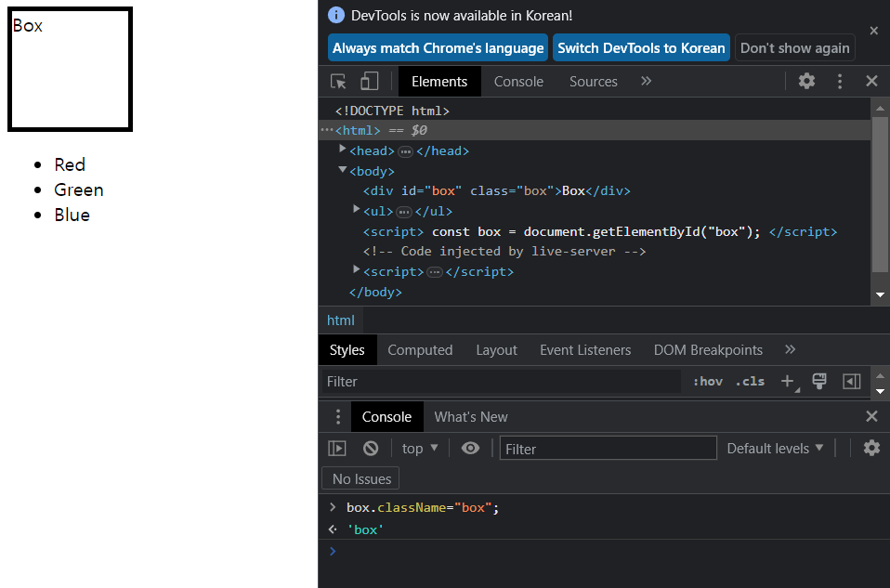Open the DOM Breakpoints pane tab
Screen dimensions: 890x588
pyautogui.click(x=708, y=349)
